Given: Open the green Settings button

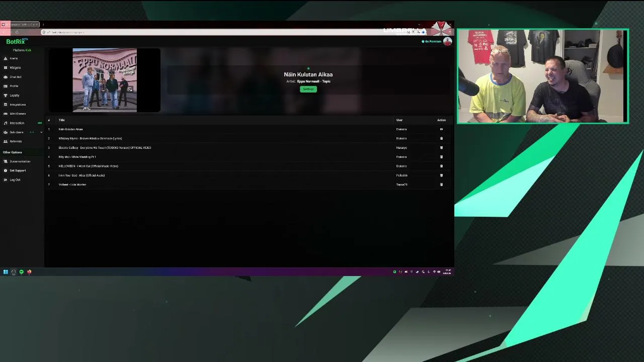Looking at the screenshot, I should coord(308,89).
